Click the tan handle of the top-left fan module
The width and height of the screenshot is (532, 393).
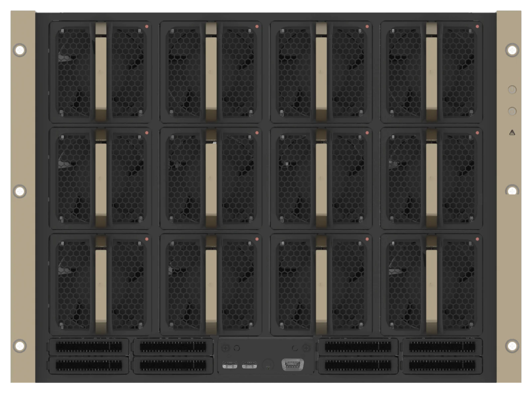[101, 71]
